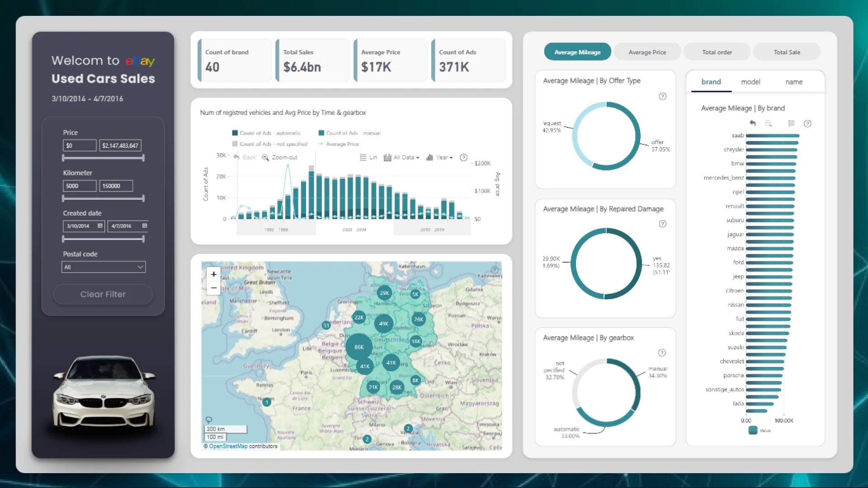Click the kilometer minimum field 5000
This screenshot has height=488, width=868.
point(80,186)
